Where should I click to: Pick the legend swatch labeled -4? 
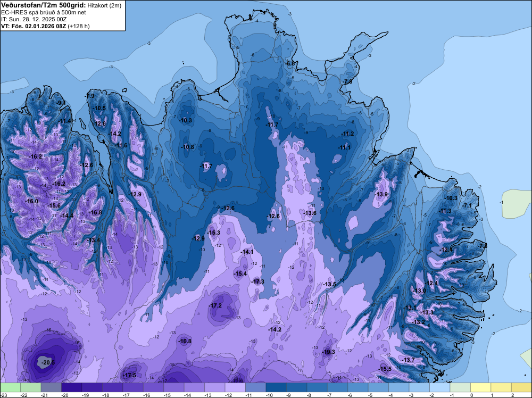pos(399,387)
